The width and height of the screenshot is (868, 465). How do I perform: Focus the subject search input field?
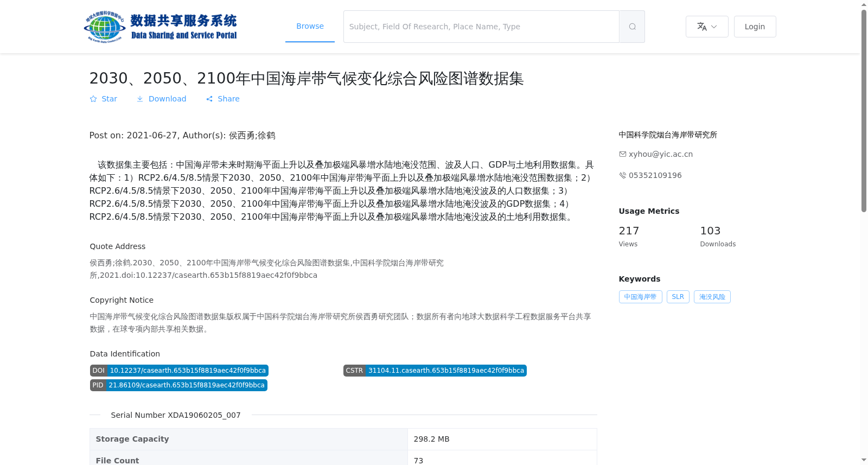(x=481, y=27)
